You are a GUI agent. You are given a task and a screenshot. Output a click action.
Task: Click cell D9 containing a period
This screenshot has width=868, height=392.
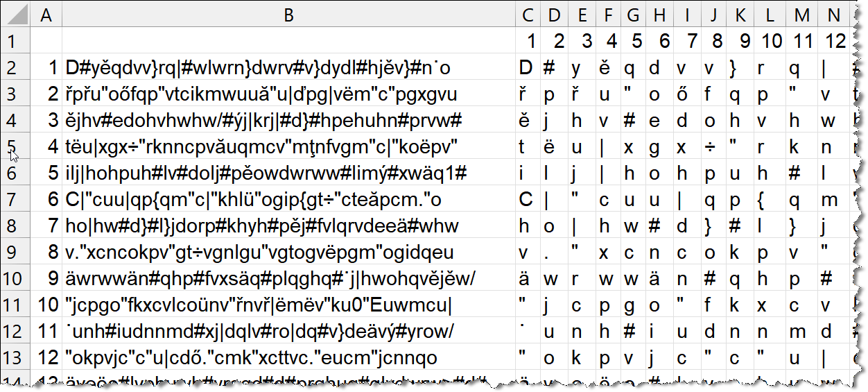click(x=554, y=253)
